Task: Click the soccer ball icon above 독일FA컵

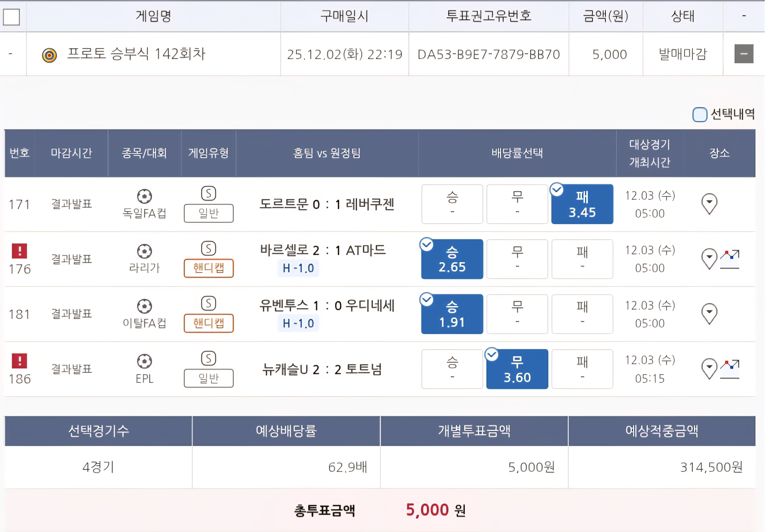Action: 144,196
